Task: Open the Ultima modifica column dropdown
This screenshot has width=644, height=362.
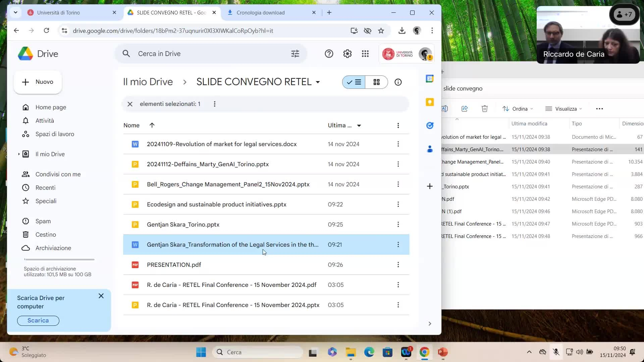Action: pos(359,126)
